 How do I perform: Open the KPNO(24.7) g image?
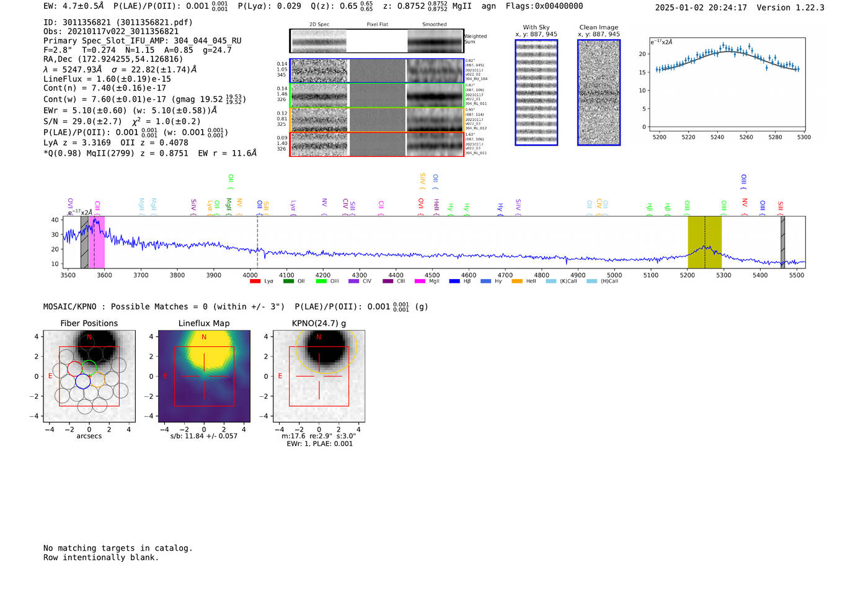point(319,376)
